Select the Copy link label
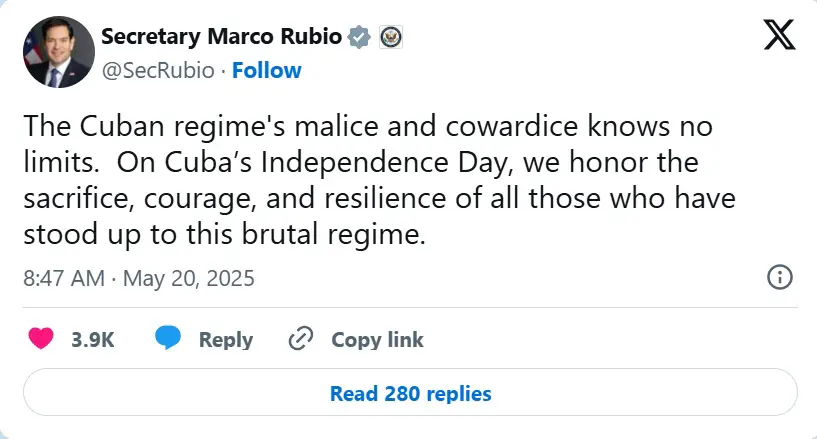Image resolution: width=817 pixels, height=439 pixels. [377, 340]
